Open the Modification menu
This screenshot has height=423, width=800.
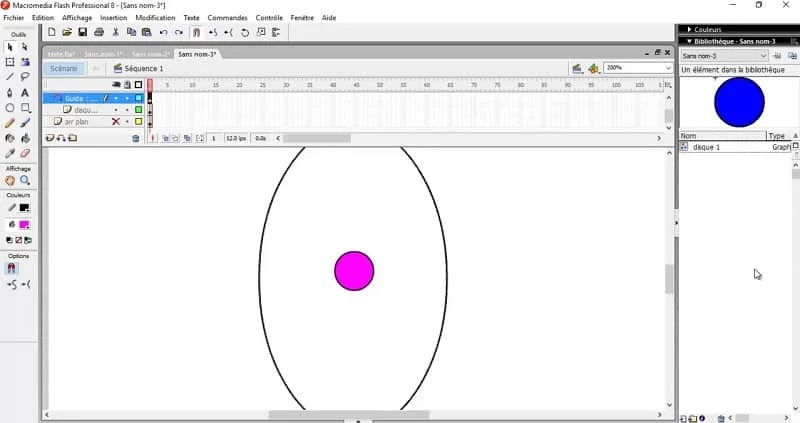(x=155, y=18)
